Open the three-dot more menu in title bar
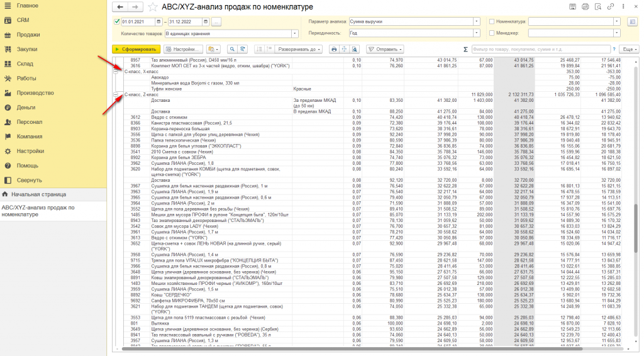Viewport: 644px width, 356px height. point(623,6)
